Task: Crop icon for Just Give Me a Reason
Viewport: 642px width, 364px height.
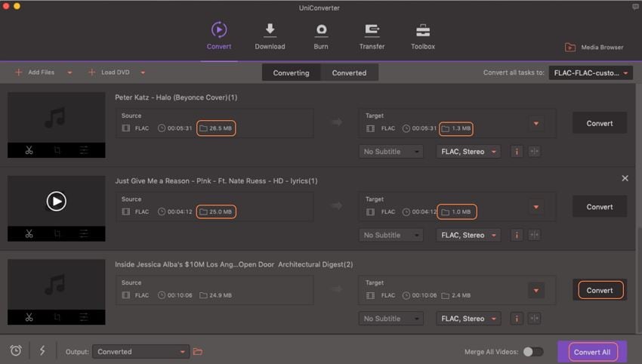Action: coord(57,234)
